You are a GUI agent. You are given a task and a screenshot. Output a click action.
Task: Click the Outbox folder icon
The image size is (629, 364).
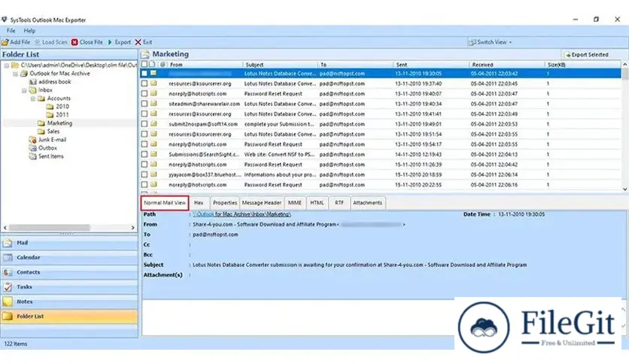33,148
